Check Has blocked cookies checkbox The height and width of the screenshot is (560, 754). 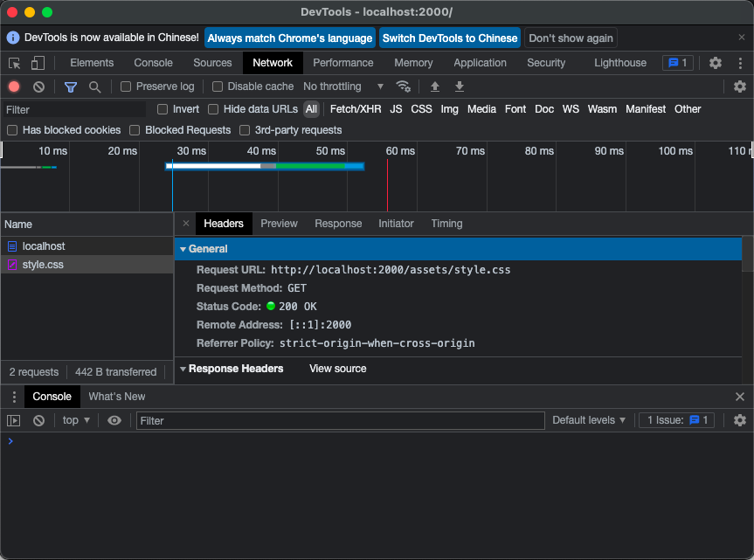coord(12,130)
